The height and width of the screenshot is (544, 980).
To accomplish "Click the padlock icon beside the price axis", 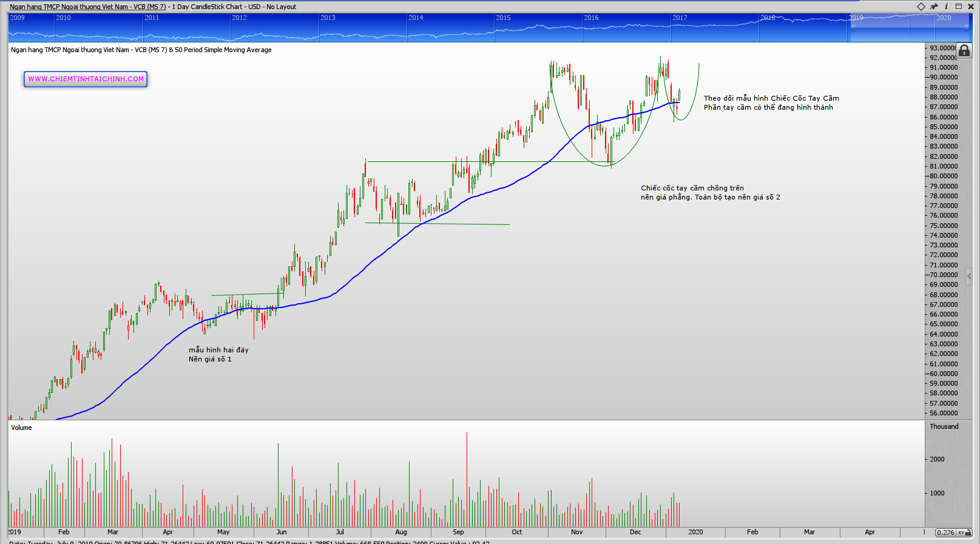I will click(x=964, y=51).
